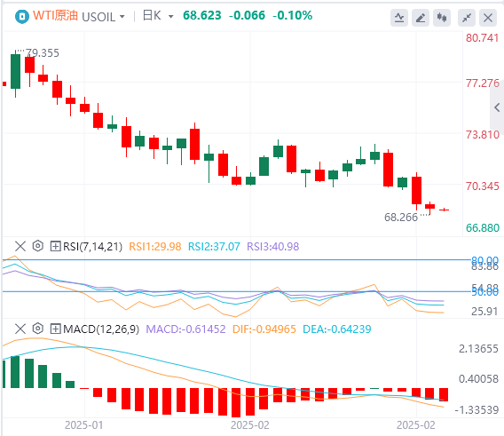Select the WTI原油 symbol name

pos(55,15)
